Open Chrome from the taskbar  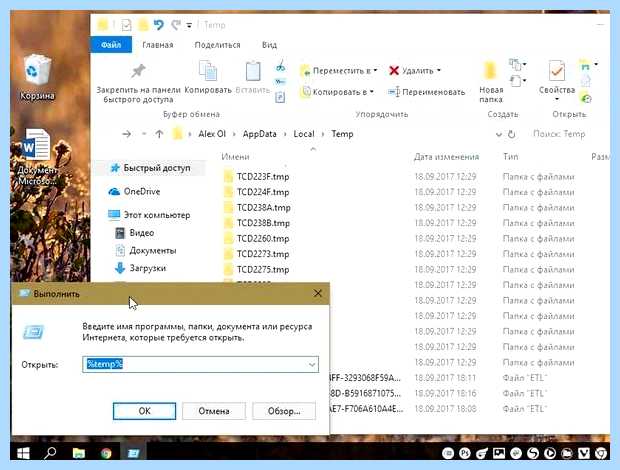[106, 453]
